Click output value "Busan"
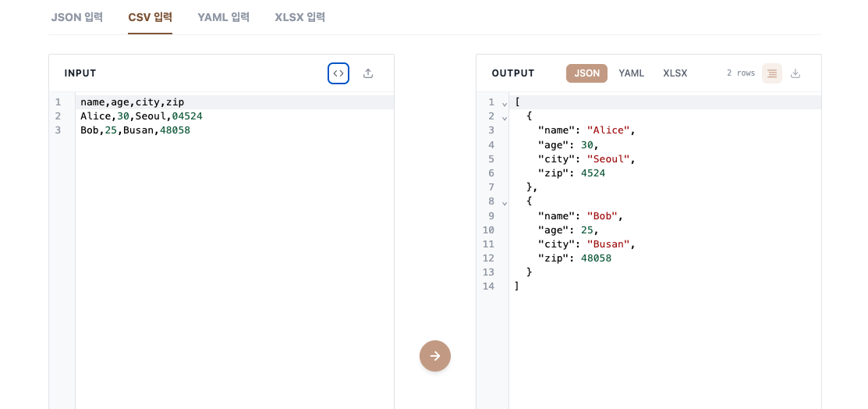868x409 pixels. pos(608,244)
